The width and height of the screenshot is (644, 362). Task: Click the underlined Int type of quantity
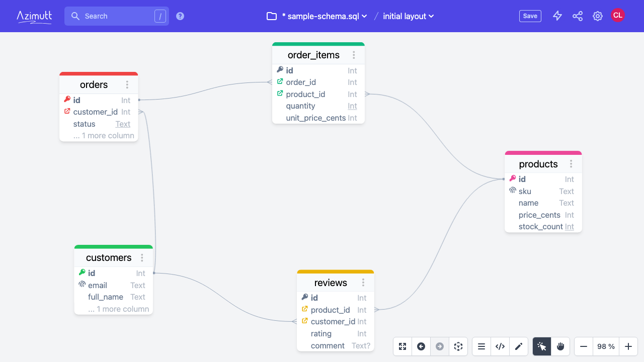coord(352,106)
